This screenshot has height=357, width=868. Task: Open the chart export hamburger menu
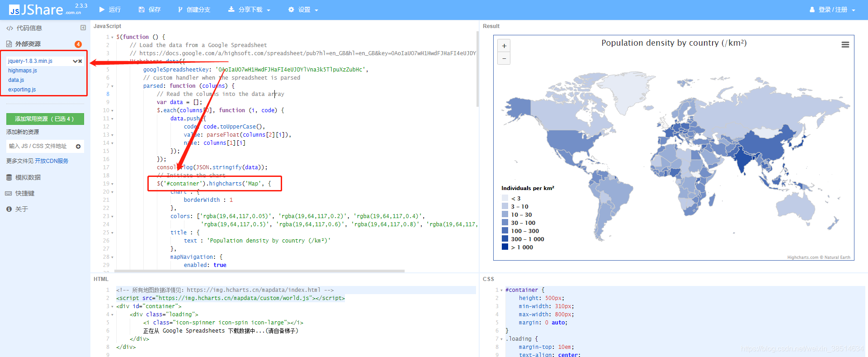pyautogui.click(x=845, y=45)
